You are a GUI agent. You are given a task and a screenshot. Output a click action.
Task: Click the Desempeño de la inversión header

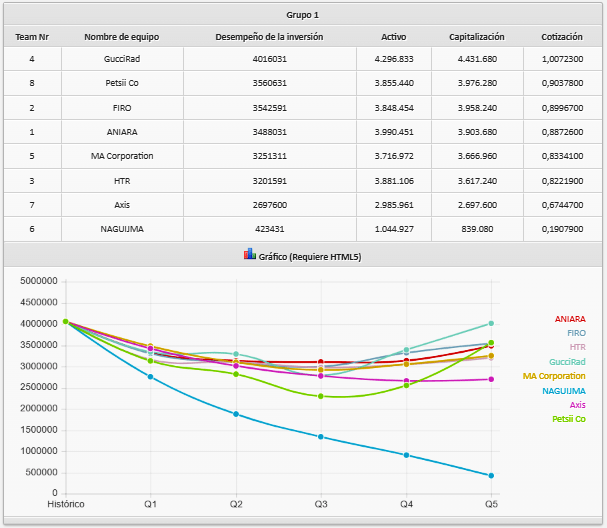tap(269, 37)
